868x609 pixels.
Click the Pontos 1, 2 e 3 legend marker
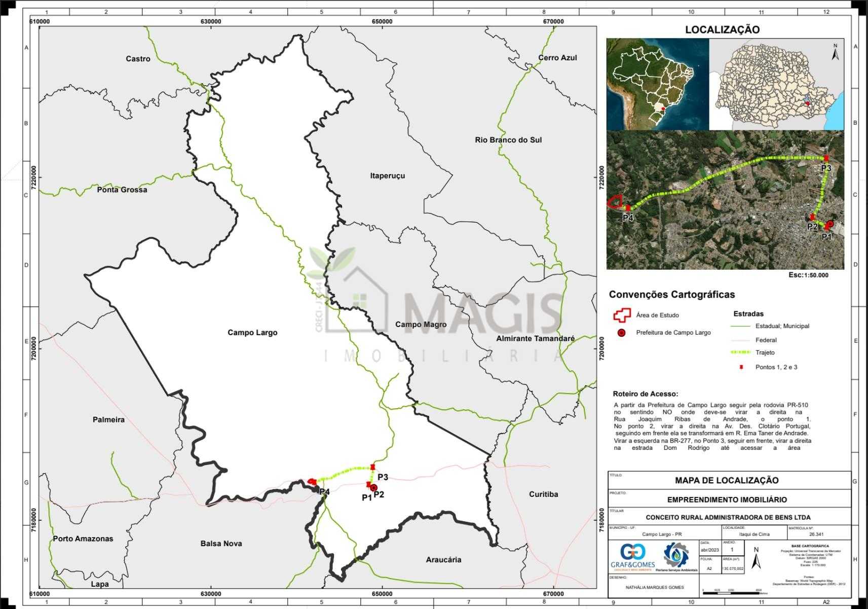click(x=741, y=367)
